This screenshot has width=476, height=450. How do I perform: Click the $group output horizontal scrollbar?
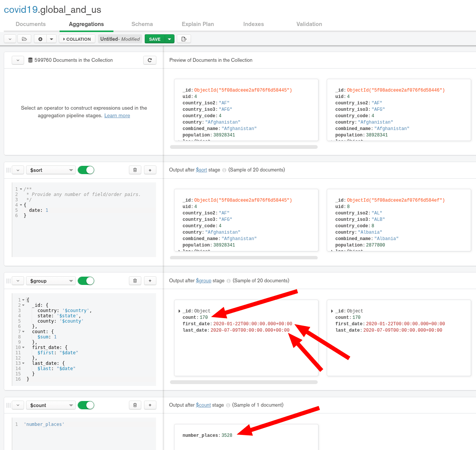click(x=243, y=382)
